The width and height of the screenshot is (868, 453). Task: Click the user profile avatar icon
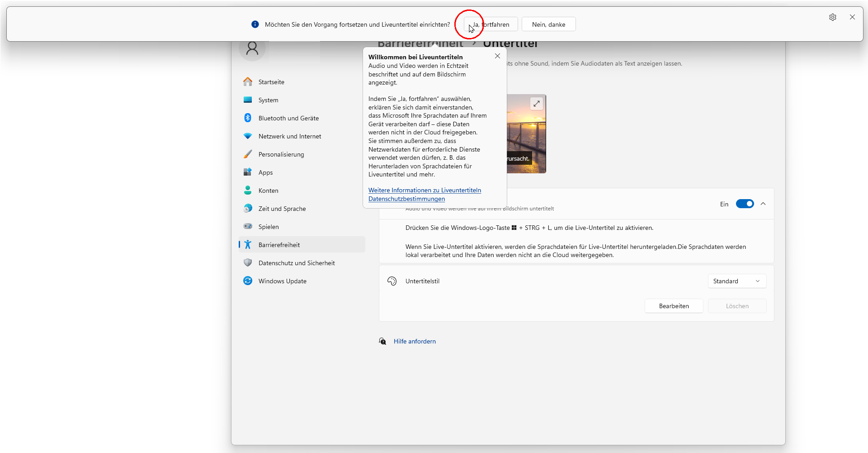click(x=252, y=48)
